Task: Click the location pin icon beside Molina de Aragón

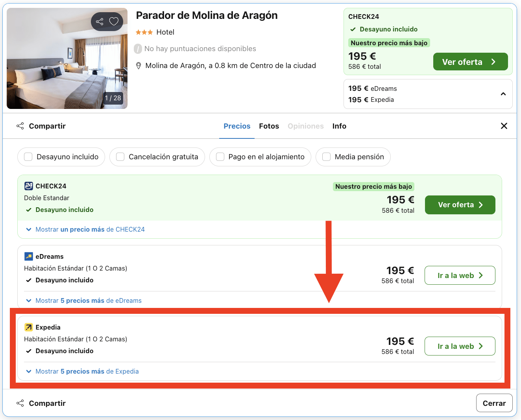Action: pyautogui.click(x=139, y=66)
